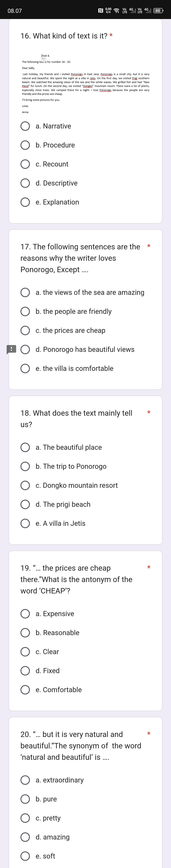This screenshot has height=868, width=171.
Task: Tap the NFC status bar icon
Action: [100, 11]
